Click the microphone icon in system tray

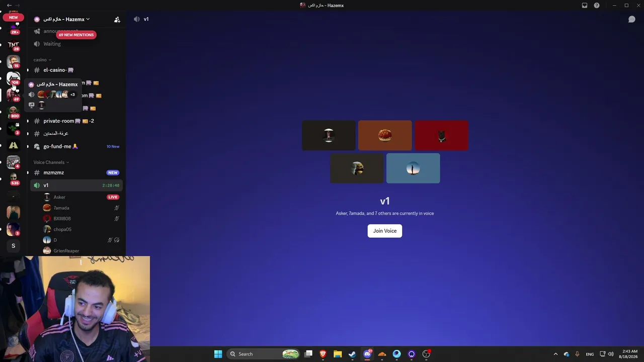(577, 354)
